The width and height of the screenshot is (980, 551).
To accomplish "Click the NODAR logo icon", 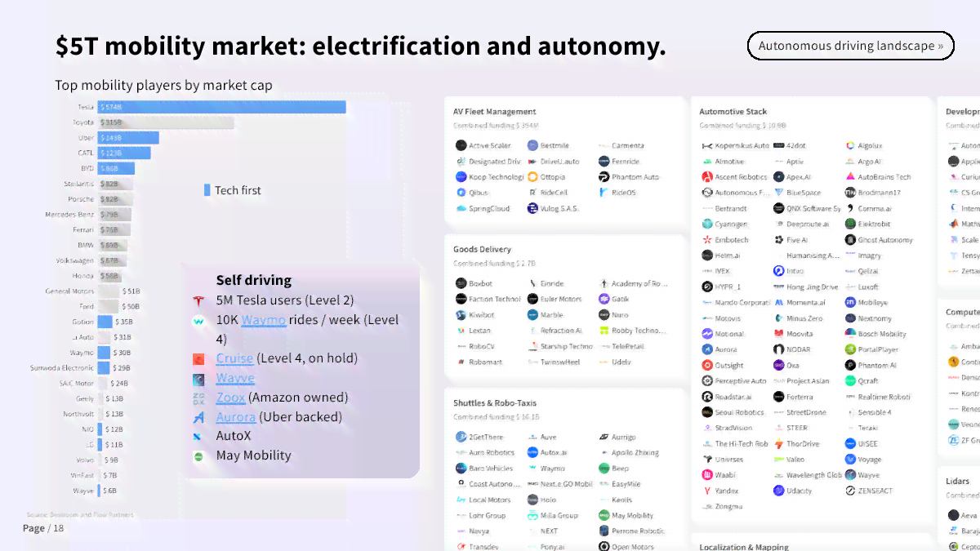I will [778, 349].
